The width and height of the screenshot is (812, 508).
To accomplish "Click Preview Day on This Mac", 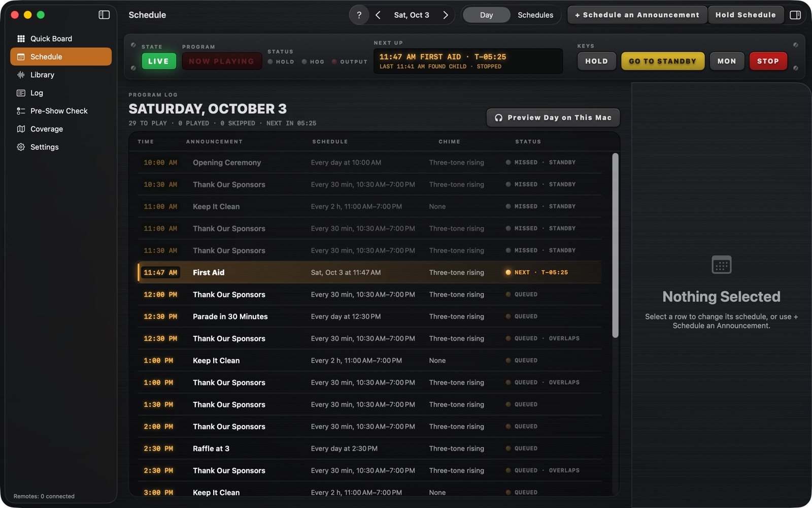I will click(553, 117).
